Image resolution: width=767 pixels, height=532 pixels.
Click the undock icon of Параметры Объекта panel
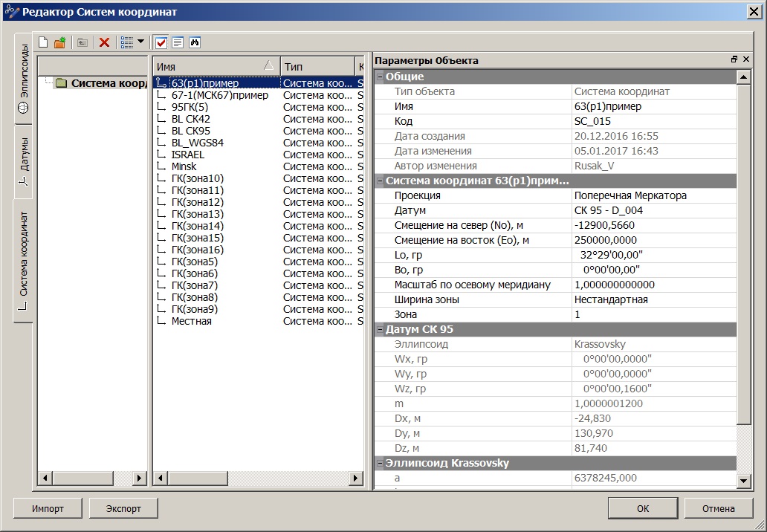click(x=734, y=60)
